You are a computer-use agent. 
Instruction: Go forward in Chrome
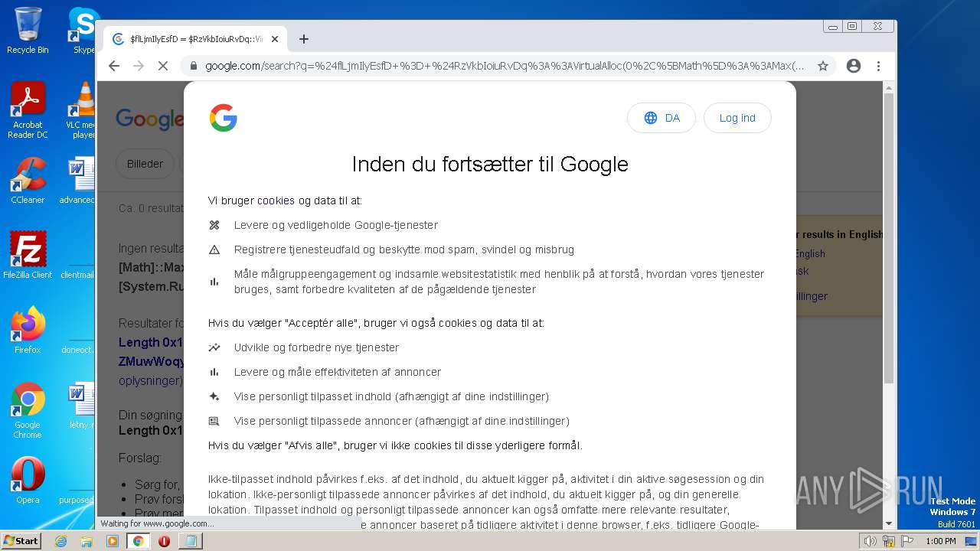click(139, 66)
